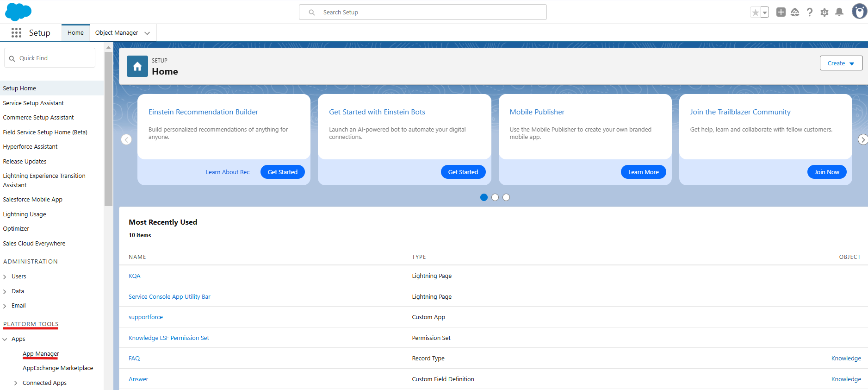Click the Quick Find magnifier icon

pos(12,58)
